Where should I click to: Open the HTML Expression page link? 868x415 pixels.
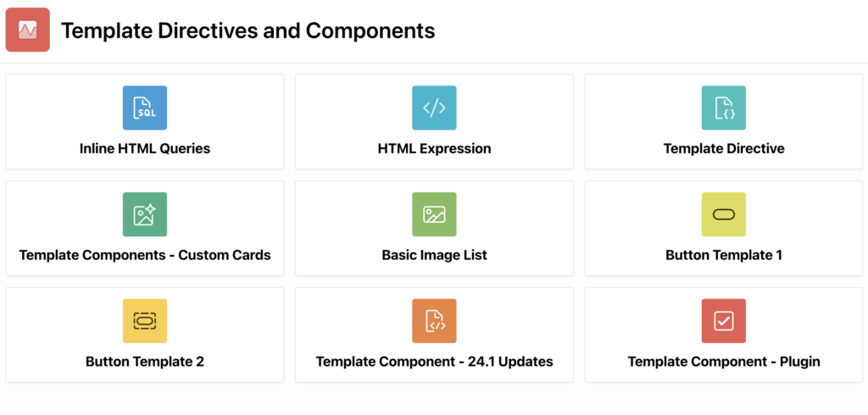[434, 148]
